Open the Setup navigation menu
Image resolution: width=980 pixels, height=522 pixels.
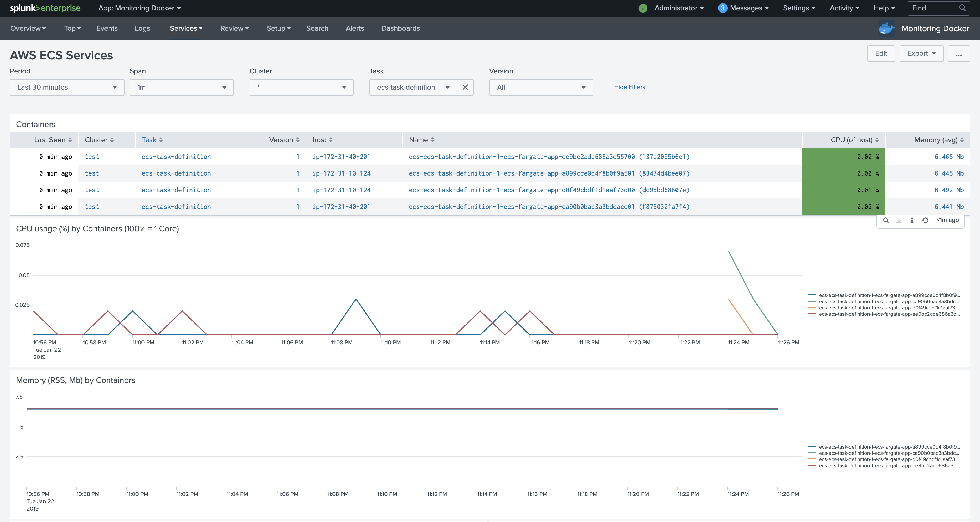[278, 29]
